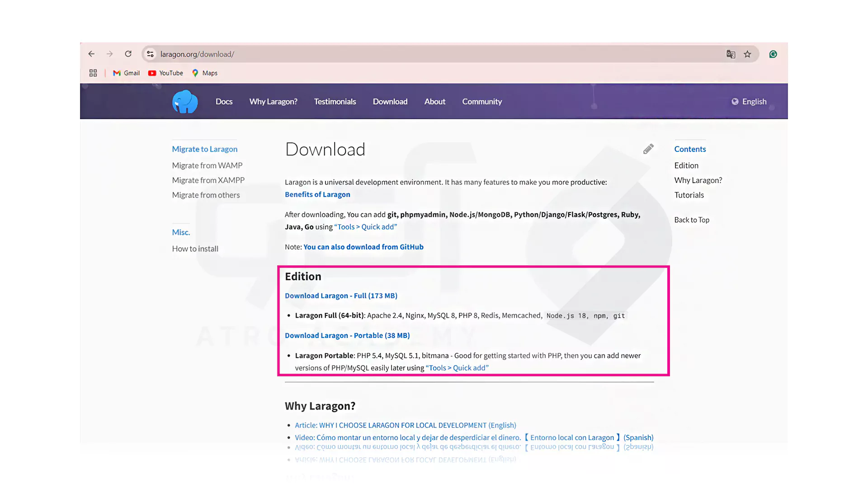Open Testimonials in the navigation bar
This screenshot has height=488, width=868.
point(335,102)
